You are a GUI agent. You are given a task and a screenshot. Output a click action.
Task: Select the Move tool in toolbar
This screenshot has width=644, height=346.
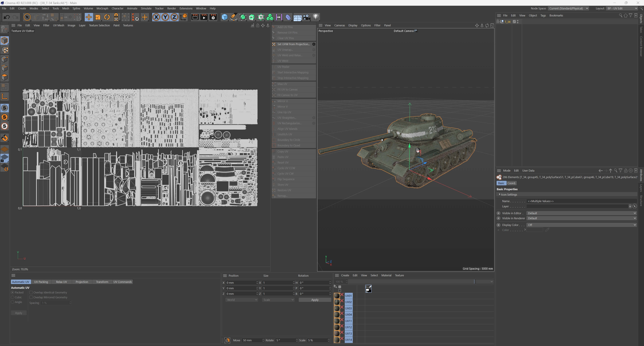tap(89, 17)
